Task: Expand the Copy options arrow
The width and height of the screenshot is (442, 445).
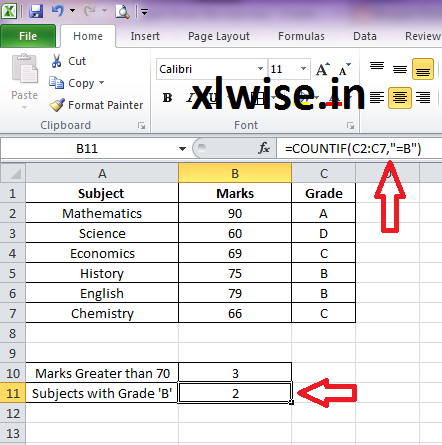Action: 102,82
